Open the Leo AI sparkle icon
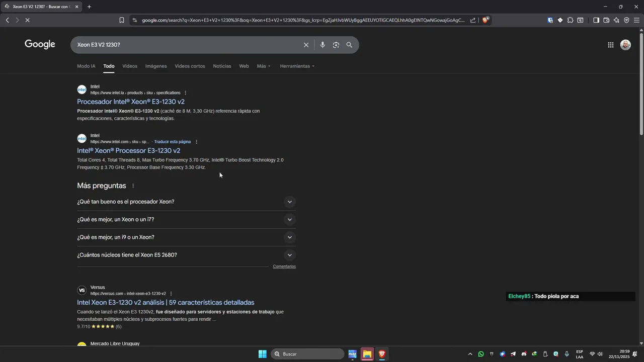 [616, 20]
